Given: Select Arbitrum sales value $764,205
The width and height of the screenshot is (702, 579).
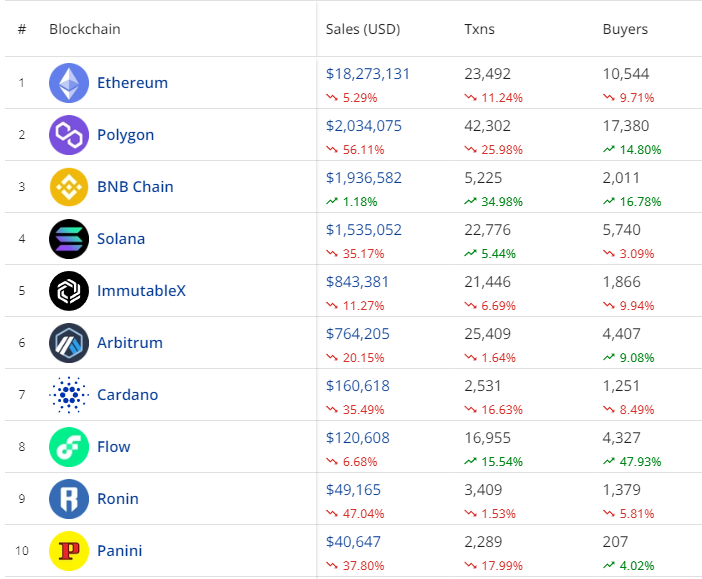Looking at the screenshot, I should 358,333.
